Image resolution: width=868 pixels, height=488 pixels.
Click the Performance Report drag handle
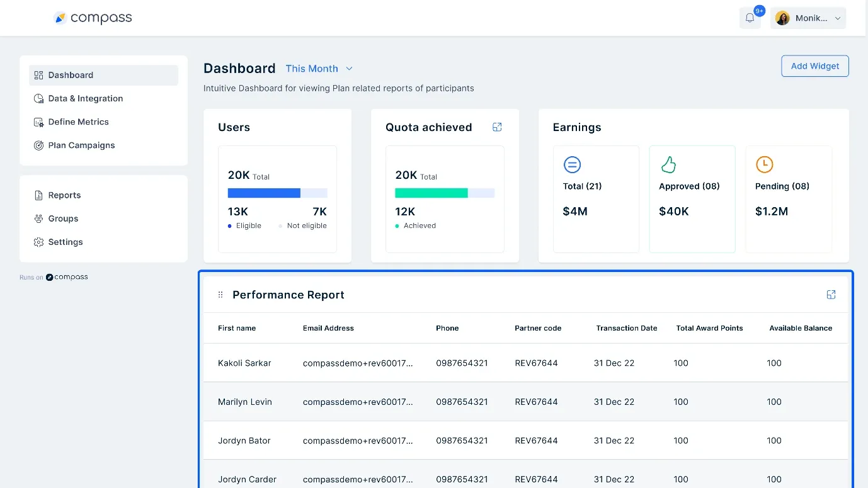click(x=220, y=294)
